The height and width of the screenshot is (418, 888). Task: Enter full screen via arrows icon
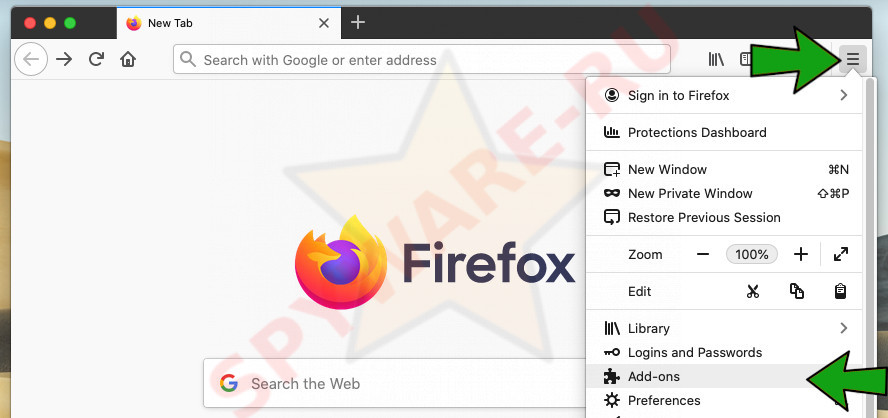click(841, 254)
